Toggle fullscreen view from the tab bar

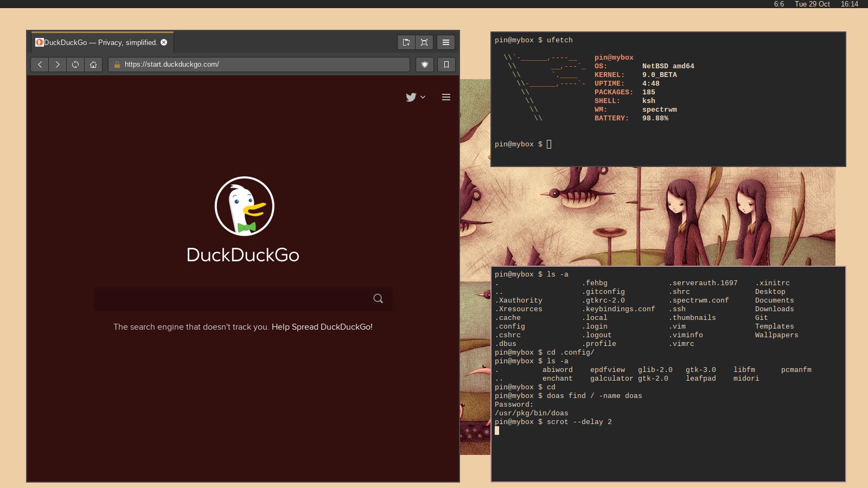(x=424, y=42)
